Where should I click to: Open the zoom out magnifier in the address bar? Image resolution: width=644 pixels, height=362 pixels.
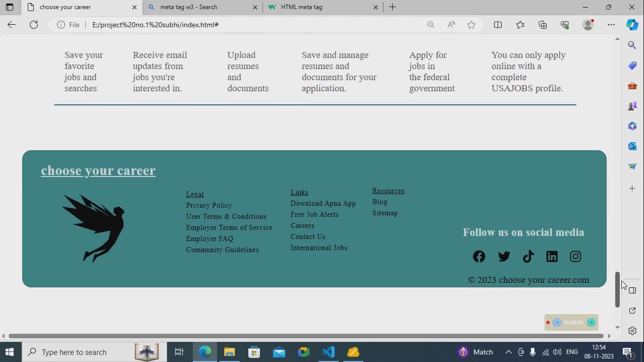click(431, 25)
